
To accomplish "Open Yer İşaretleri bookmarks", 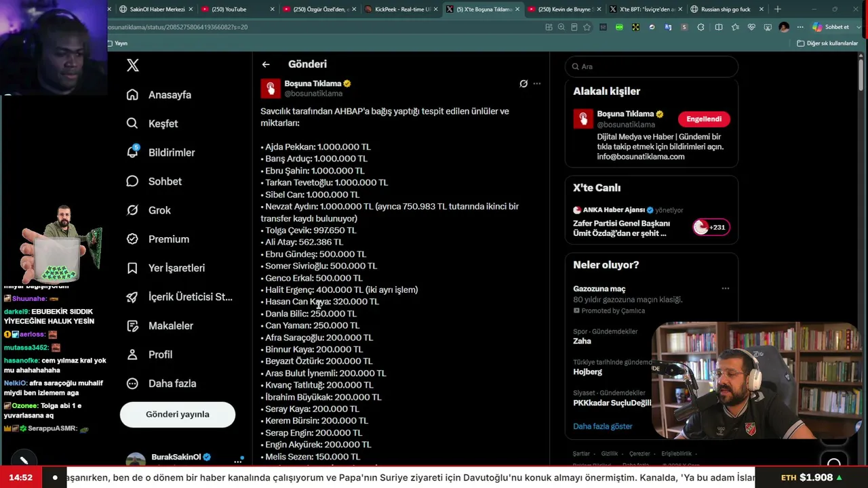I will [165, 268].
